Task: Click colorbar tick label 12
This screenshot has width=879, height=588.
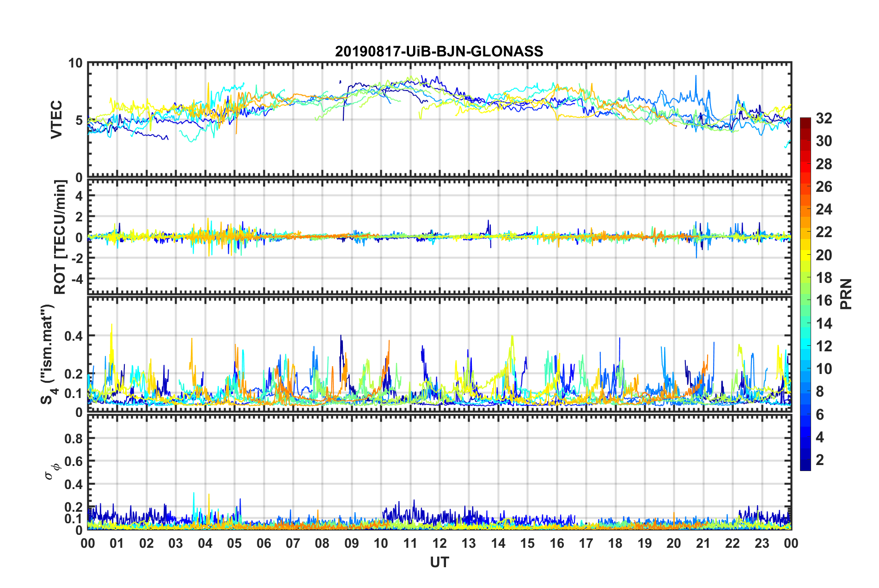Action: point(824,346)
